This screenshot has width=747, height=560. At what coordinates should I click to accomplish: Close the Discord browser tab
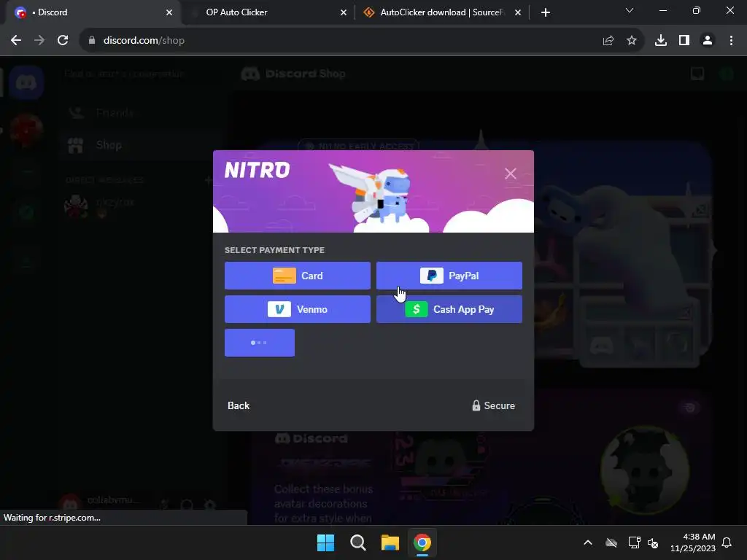click(169, 12)
